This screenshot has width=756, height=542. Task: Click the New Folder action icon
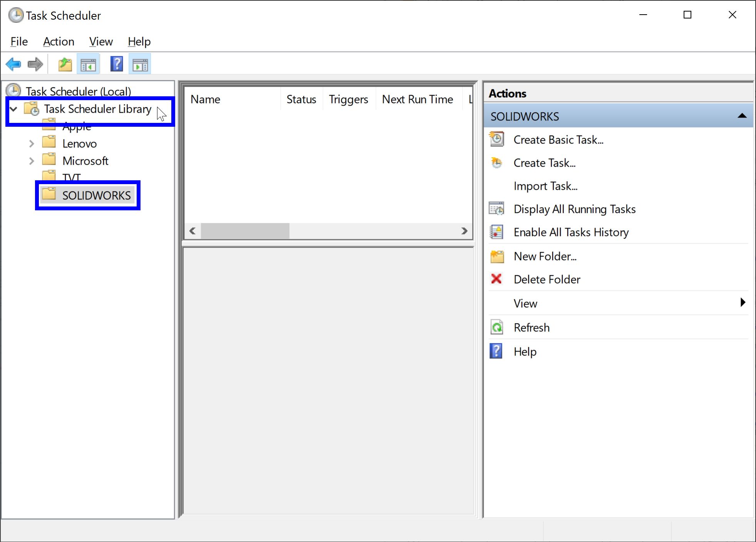point(497,256)
